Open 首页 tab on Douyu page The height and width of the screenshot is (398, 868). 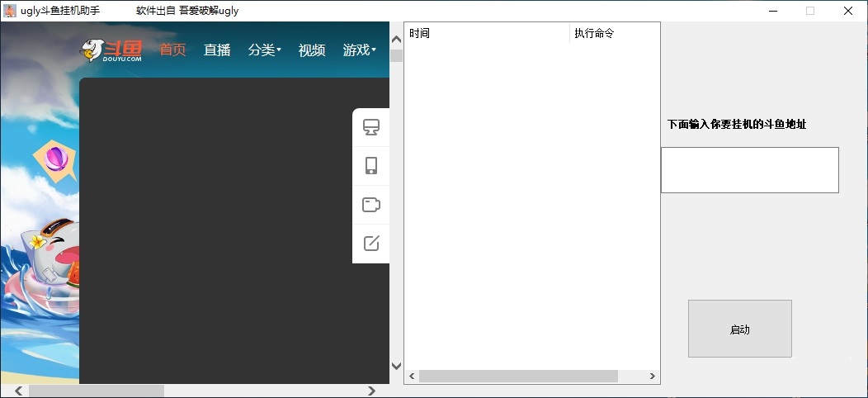[x=172, y=50]
